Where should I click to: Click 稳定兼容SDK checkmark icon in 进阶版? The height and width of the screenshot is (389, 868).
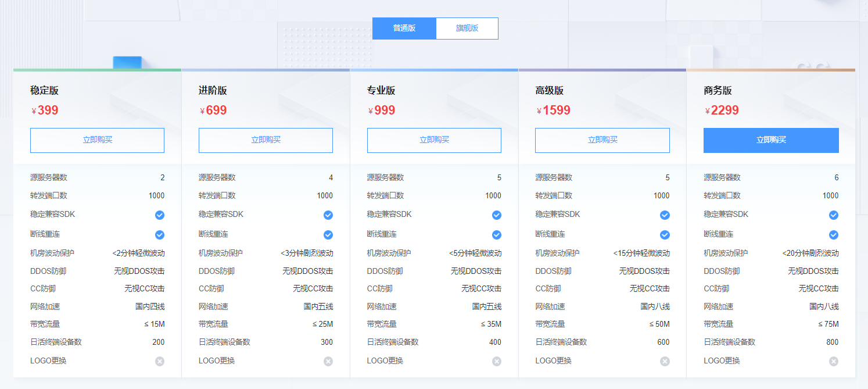click(328, 215)
